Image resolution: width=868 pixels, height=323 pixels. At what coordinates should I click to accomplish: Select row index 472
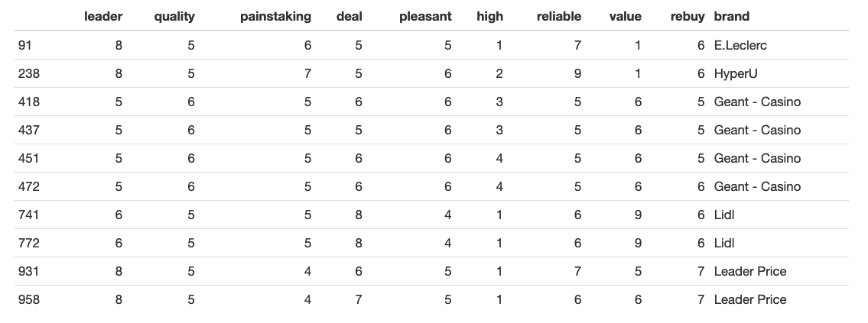[29, 186]
